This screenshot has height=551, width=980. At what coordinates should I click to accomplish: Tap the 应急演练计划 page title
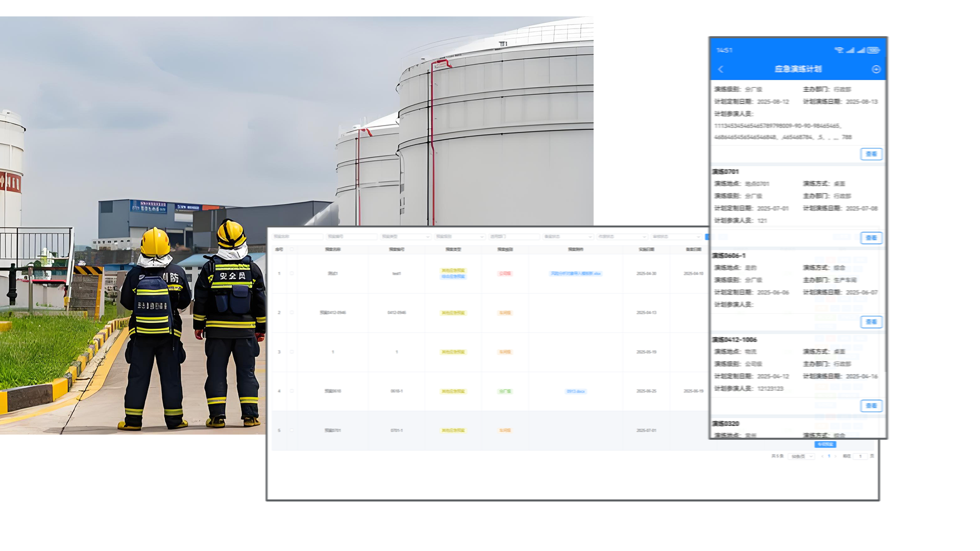click(x=798, y=69)
